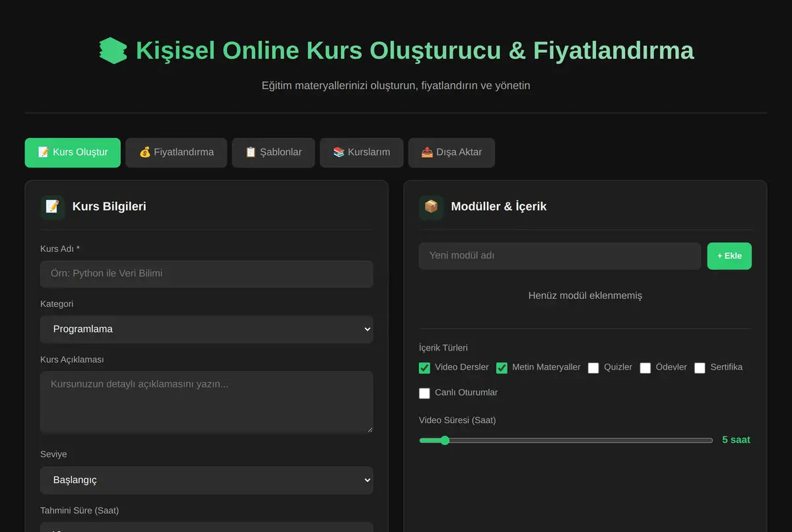
Task: Click the Kurs Açıklaması label
Action: click(72, 360)
